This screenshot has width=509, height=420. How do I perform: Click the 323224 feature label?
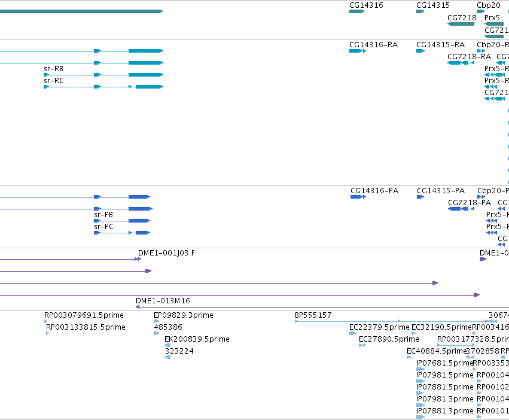point(179,351)
